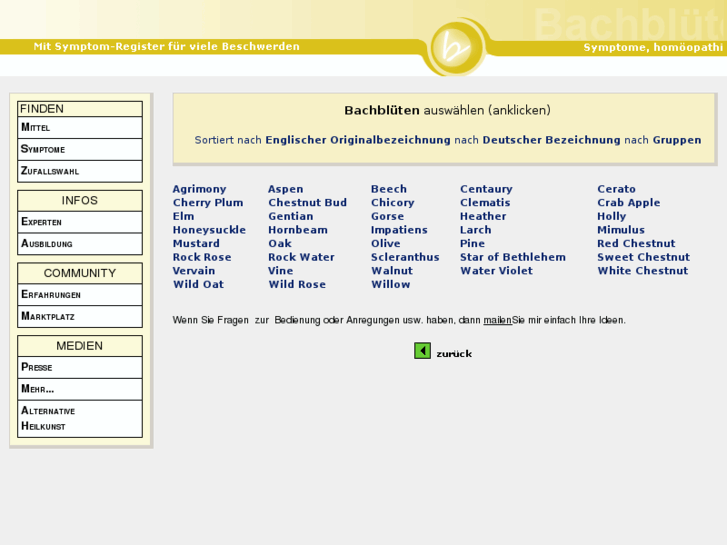Click Hornbeam link
Screen dimensions: 727x545
click(298, 230)
